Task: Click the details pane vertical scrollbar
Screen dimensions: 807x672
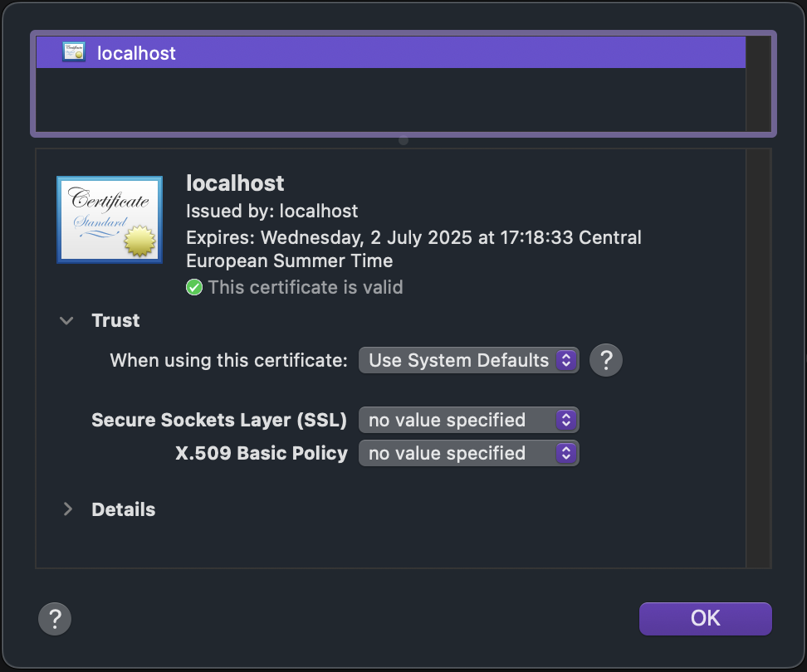Action: tap(758, 357)
